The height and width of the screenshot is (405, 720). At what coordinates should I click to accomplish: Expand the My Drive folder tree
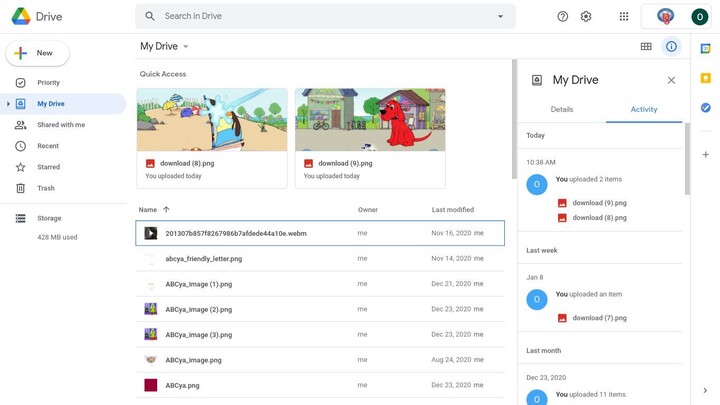[9, 104]
